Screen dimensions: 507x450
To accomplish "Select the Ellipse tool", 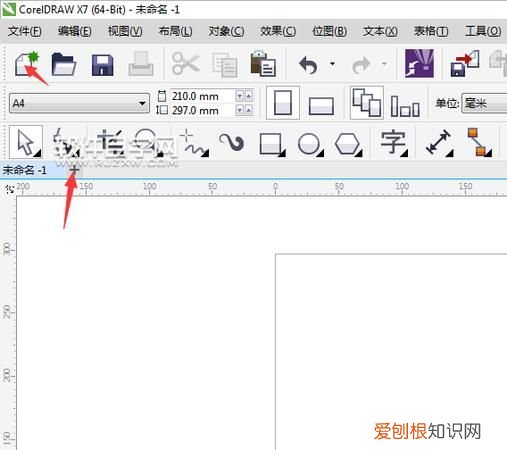I will point(310,144).
